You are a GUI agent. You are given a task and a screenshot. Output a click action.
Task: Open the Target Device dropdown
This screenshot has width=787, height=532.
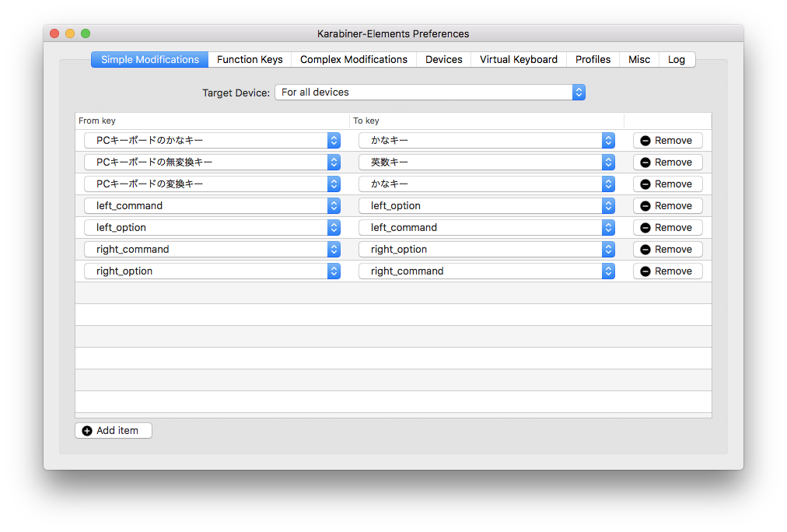pyautogui.click(x=430, y=93)
